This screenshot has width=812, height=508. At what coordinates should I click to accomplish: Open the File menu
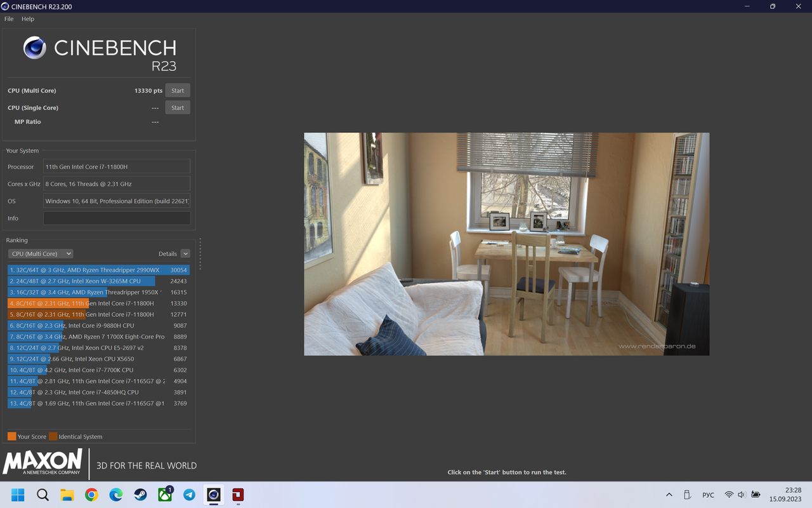coord(9,19)
